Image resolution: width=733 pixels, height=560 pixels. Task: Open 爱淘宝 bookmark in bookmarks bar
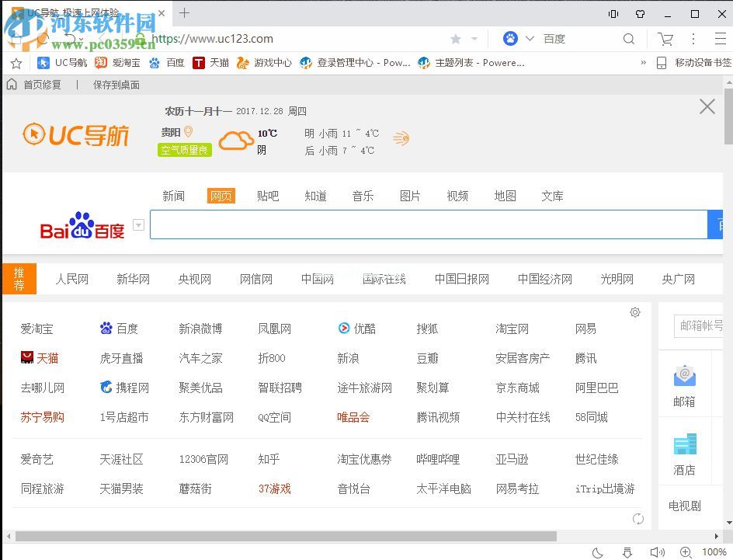[x=117, y=63]
